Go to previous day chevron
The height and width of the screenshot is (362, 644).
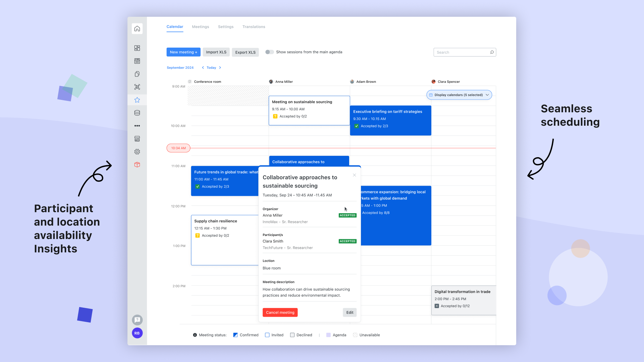pos(203,68)
